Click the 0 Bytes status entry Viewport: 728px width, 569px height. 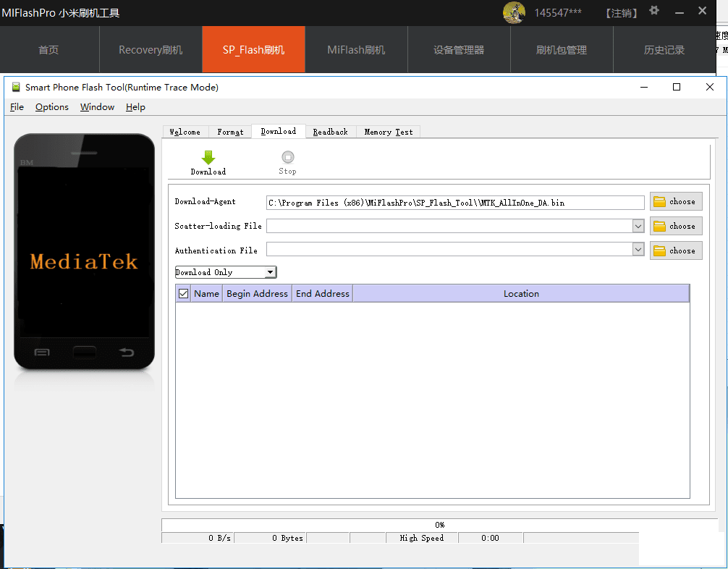click(x=270, y=538)
